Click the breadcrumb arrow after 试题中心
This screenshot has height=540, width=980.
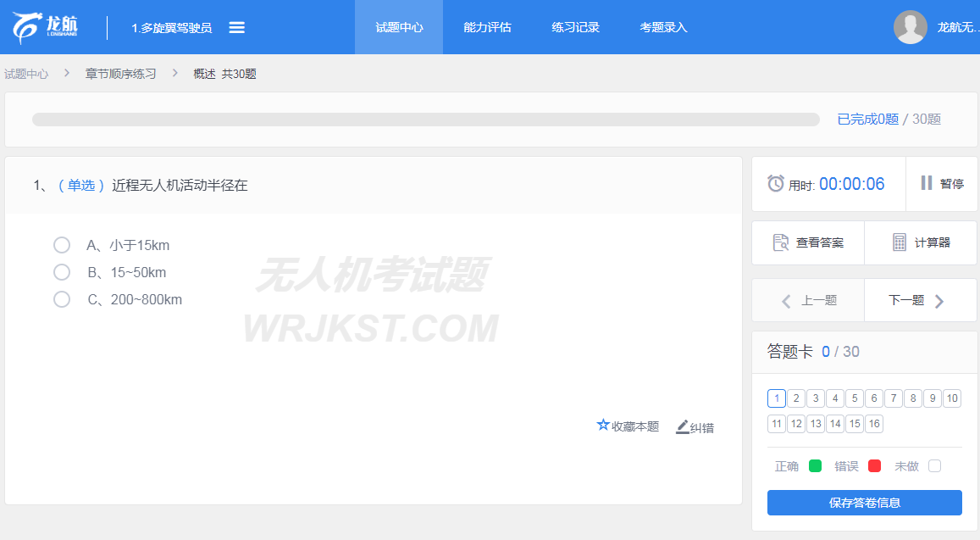coord(67,74)
